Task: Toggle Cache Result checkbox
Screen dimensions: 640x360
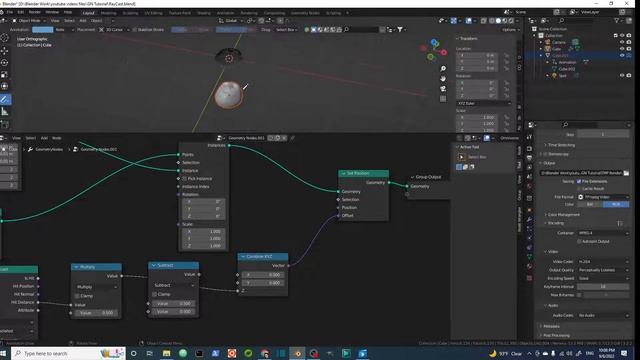Action: point(579,189)
